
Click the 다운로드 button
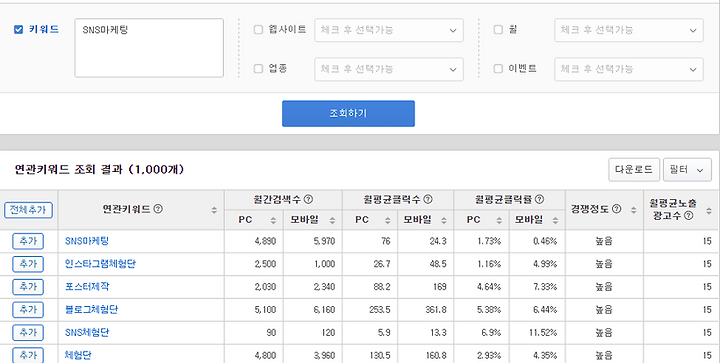click(634, 170)
